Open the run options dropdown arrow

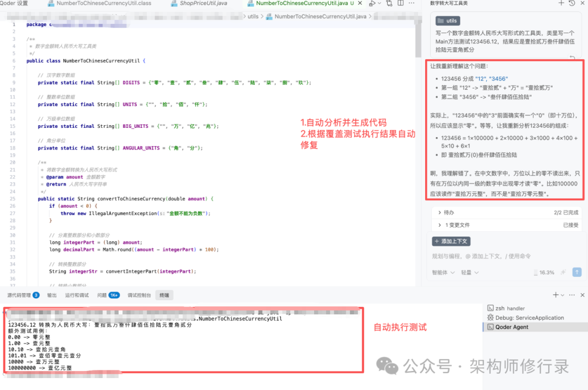point(379,3)
